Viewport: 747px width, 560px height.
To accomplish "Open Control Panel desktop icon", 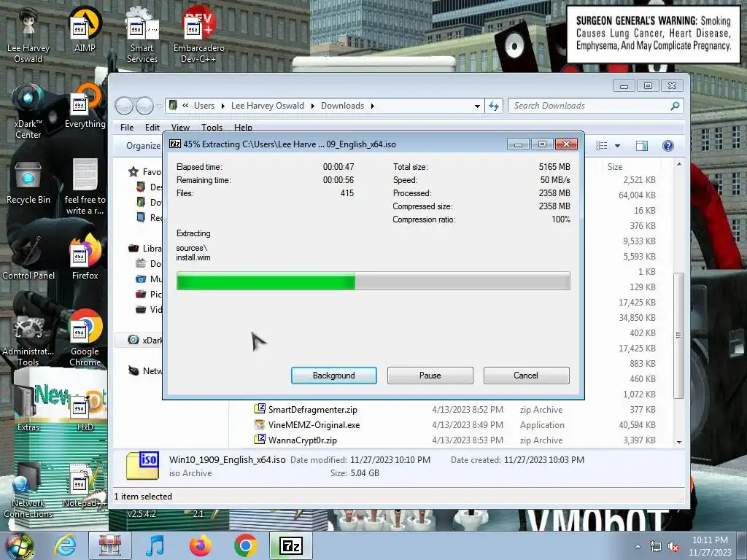I will tap(28, 259).
